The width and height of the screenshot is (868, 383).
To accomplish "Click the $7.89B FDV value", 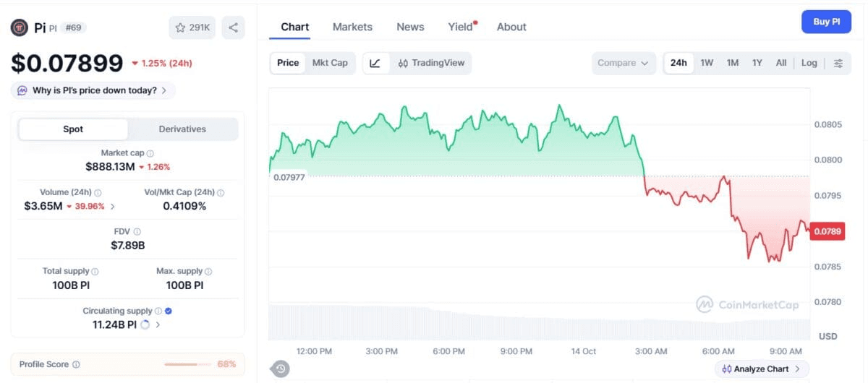I will [x=128, y=246].
